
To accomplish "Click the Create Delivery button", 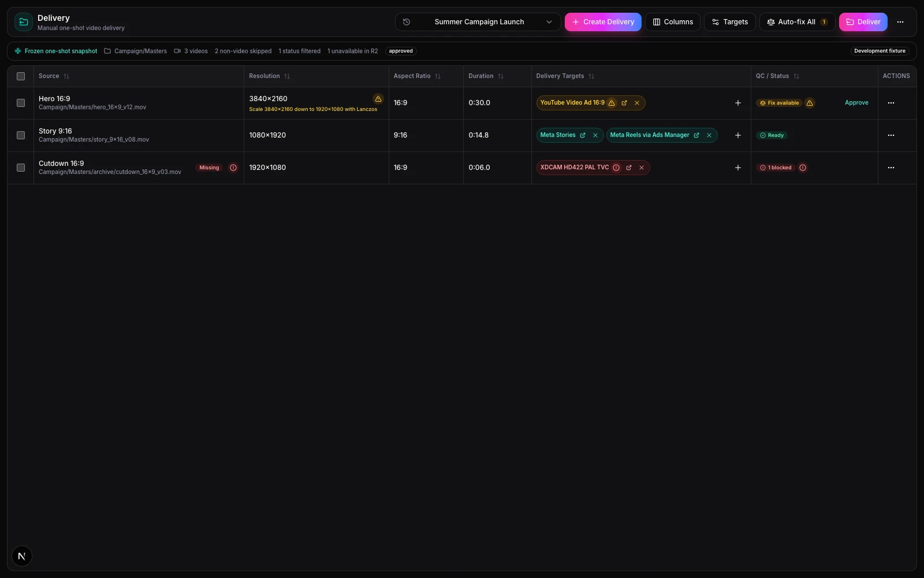I will coord(603,22).
